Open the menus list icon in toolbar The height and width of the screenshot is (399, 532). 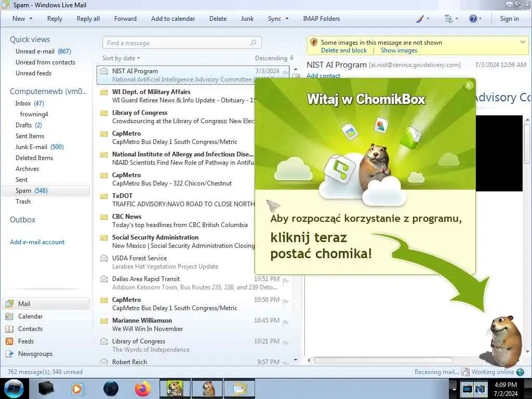click(448, 19)
